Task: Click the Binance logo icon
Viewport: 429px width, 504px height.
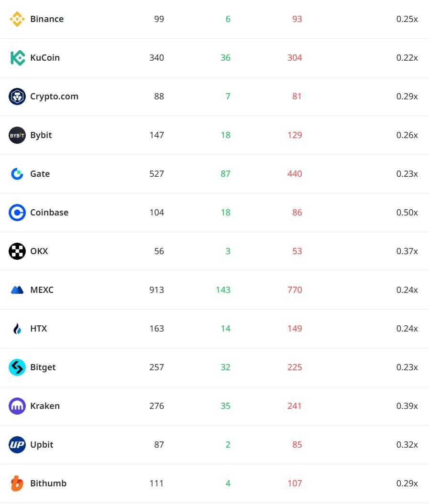Action: [17, 19]
